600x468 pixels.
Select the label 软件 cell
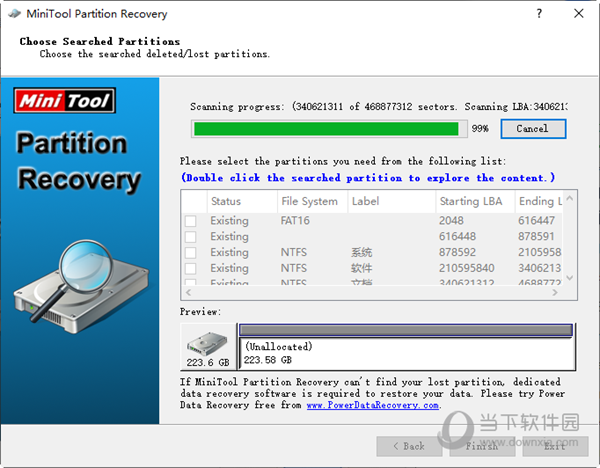point(362,268)
